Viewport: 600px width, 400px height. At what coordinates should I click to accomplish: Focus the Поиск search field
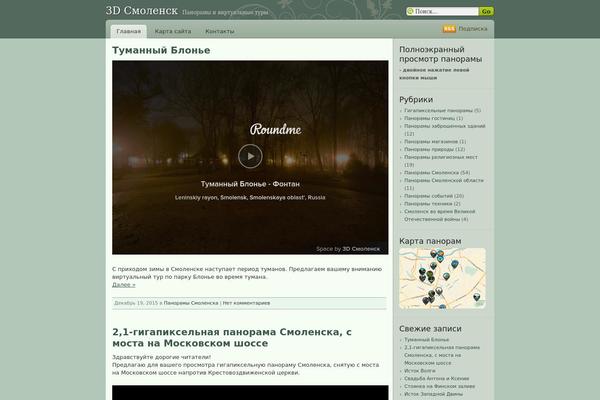(445, 11)
